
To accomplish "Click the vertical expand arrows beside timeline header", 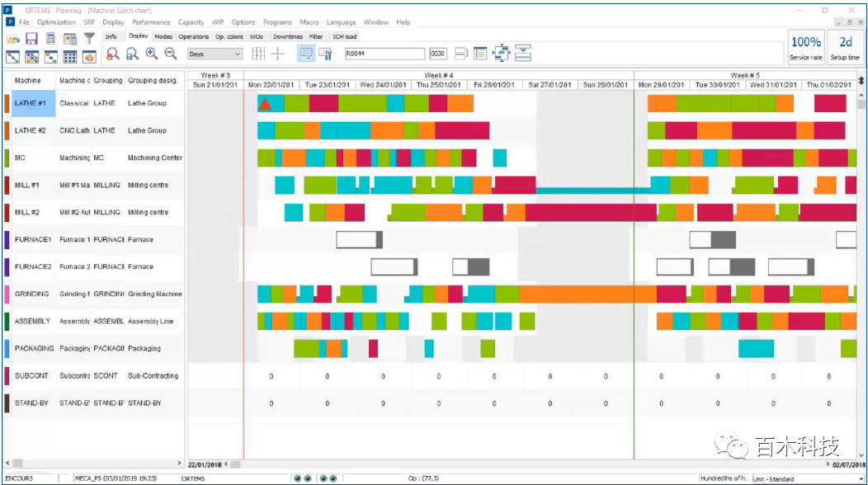I will pos(861,80).
